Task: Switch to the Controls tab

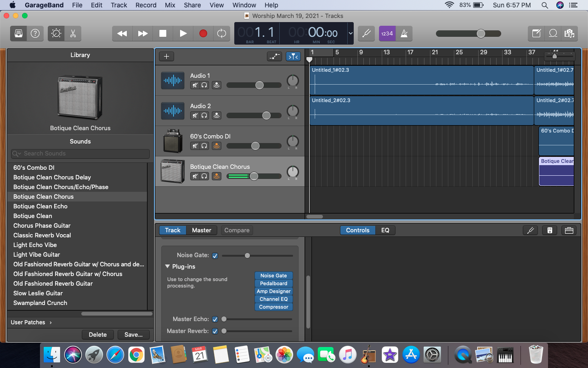Action: 358,230
